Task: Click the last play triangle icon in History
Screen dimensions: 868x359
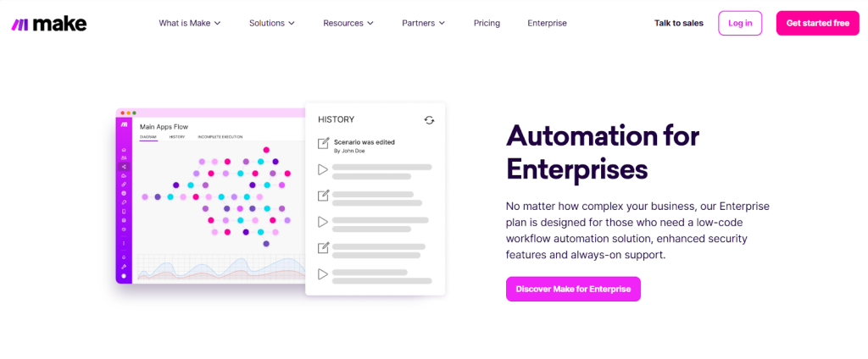Action: tap(323, 273)
